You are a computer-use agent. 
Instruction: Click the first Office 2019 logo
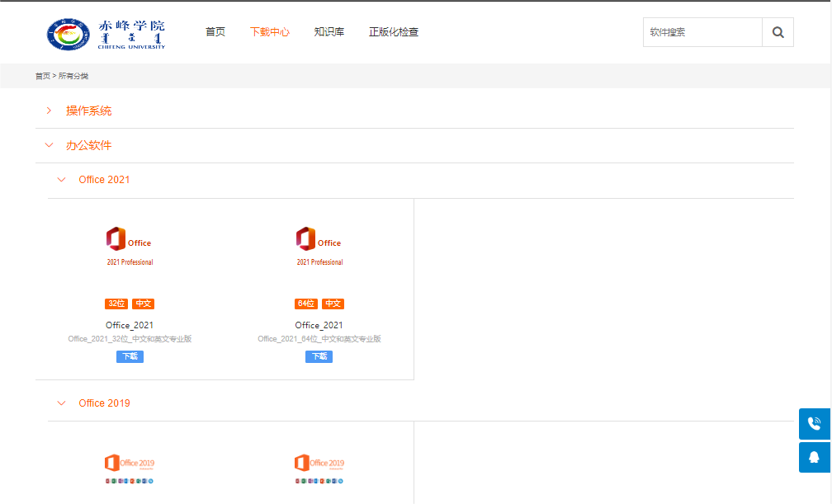[x=130, y=467]
